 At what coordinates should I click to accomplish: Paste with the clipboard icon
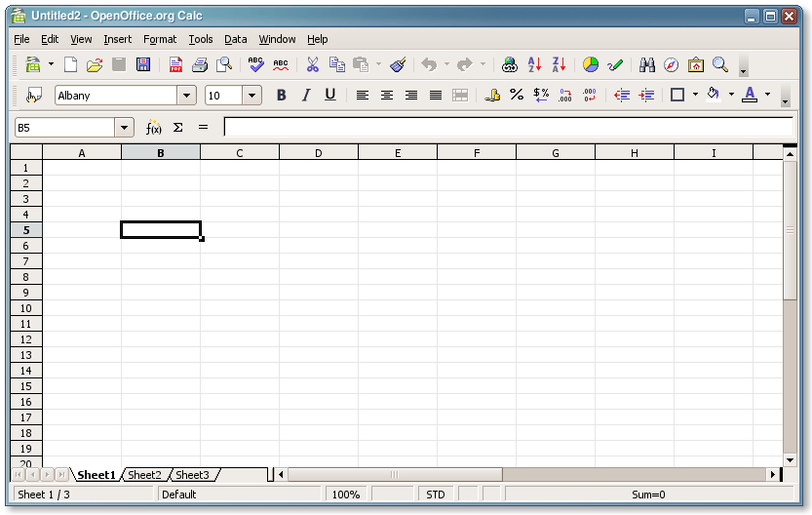(361, 64)
